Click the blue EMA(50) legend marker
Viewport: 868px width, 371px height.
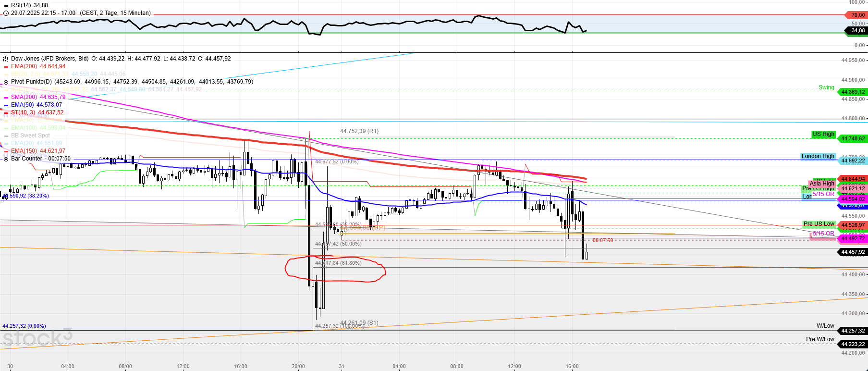[x=6, y=105]
